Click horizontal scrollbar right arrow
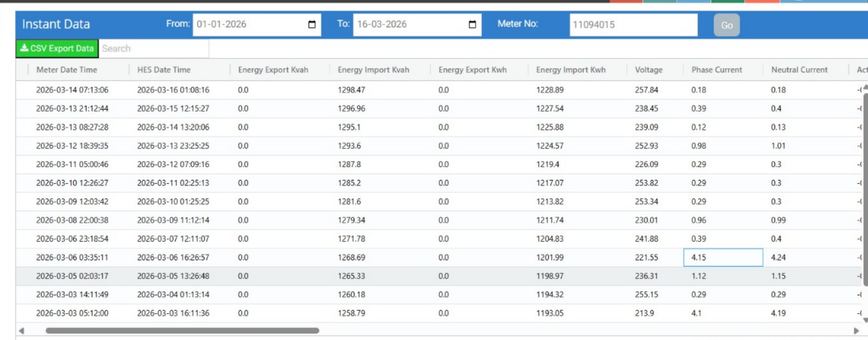 click(856, 330)
